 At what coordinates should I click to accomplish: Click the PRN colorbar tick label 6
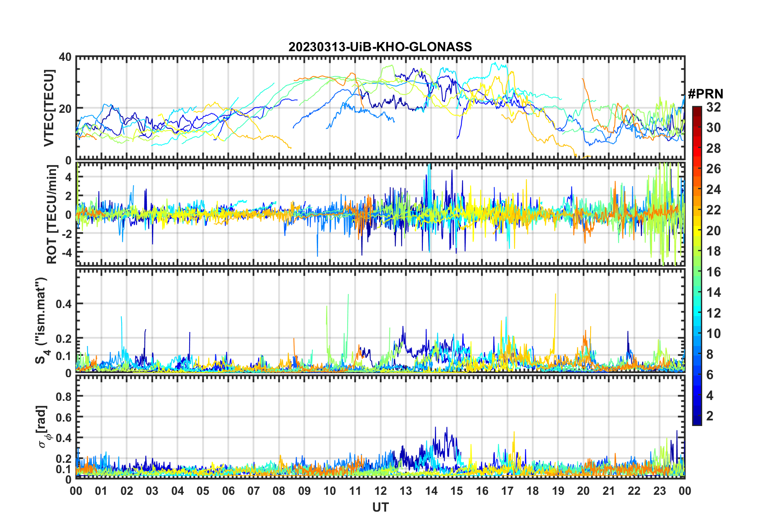(x=710, y=375)
